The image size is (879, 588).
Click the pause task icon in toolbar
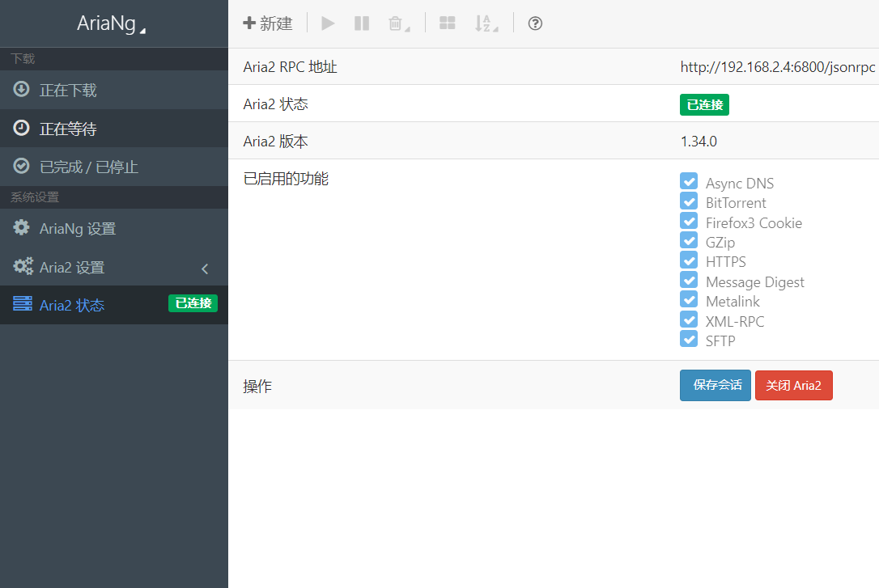(362, 23)
